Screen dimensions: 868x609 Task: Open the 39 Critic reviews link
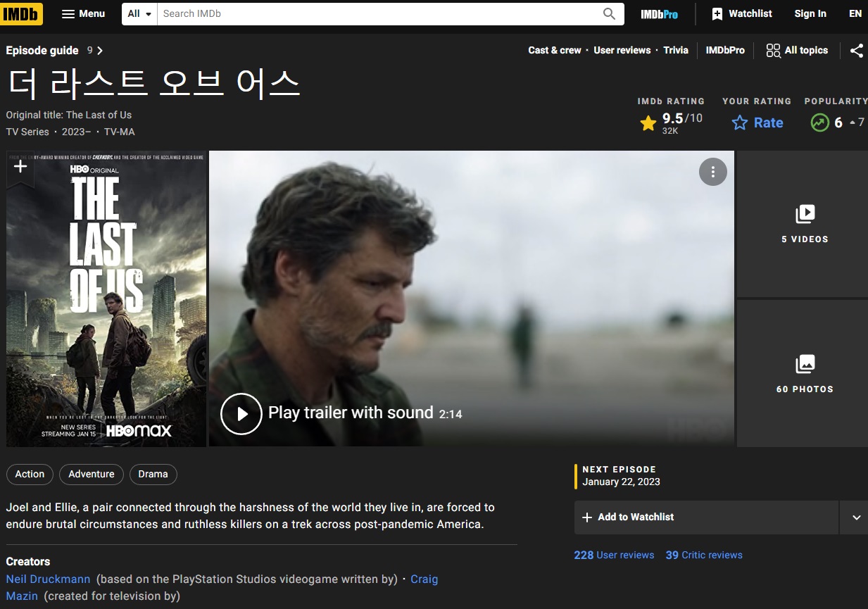tap(704, 555)
